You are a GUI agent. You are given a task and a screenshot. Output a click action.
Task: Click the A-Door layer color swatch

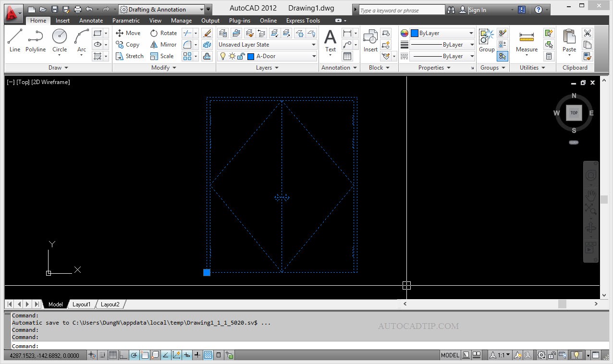pos(251,56)
